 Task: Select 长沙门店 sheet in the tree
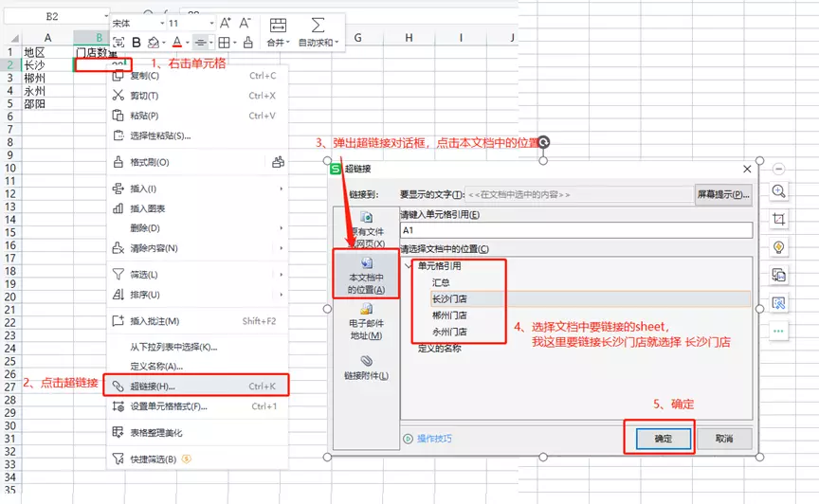tap(449, 298)
